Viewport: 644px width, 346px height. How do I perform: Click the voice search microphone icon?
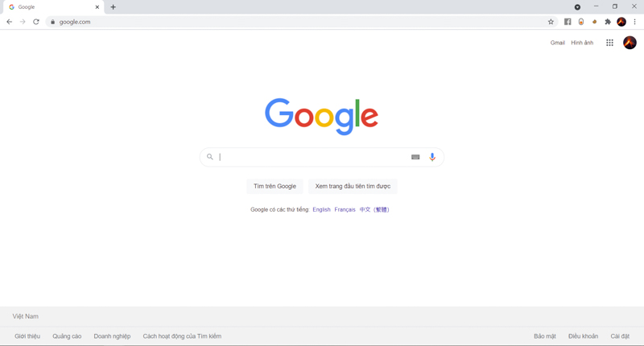click(432, 157)
